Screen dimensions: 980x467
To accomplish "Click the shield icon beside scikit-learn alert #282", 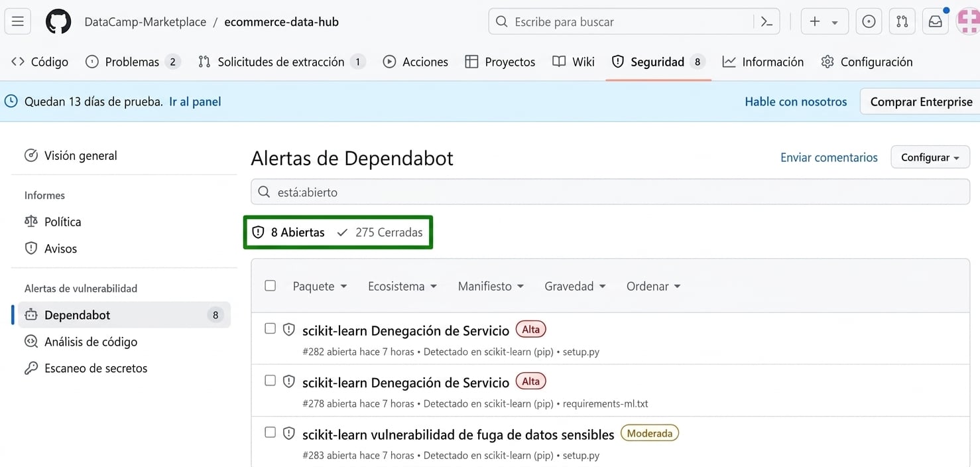I will click(288, 329).
